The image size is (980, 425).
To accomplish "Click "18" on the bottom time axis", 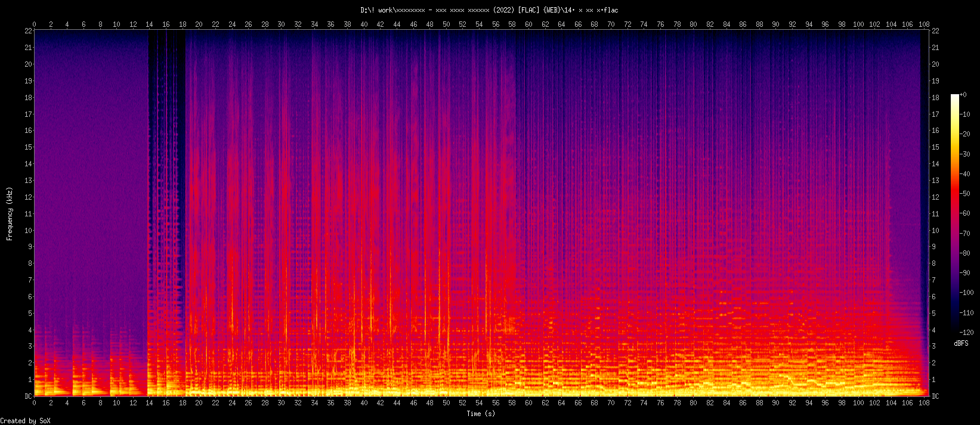I will pos(183,403).
